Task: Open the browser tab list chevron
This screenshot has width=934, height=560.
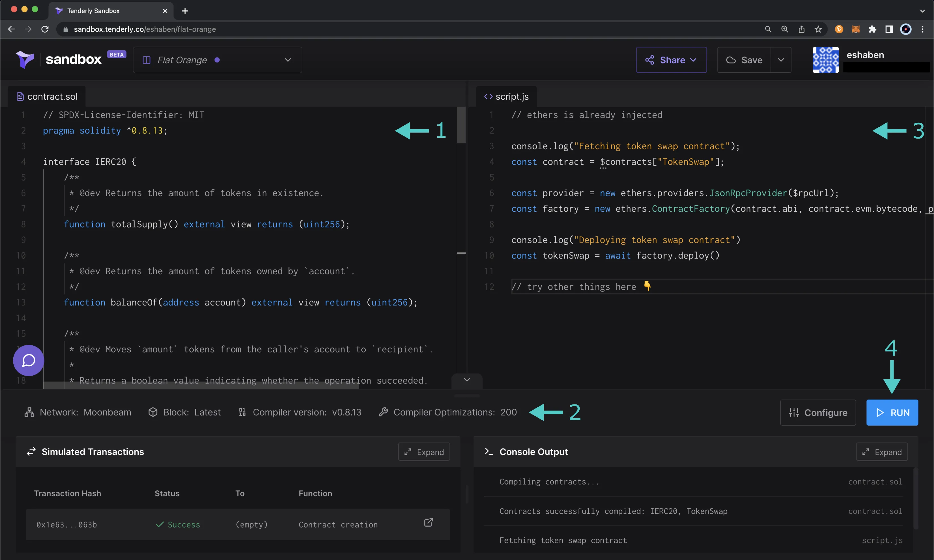Action: point(922,11)
